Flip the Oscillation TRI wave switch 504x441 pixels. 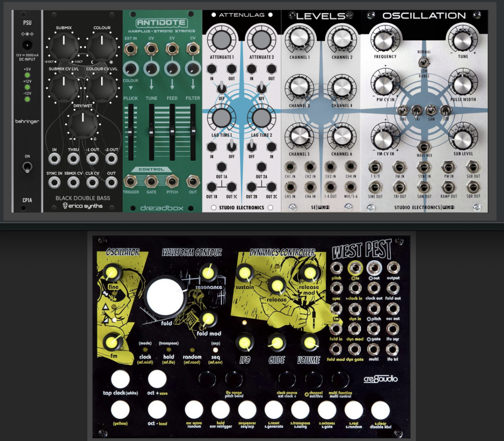pyautogui.click(x=417, y=111)
